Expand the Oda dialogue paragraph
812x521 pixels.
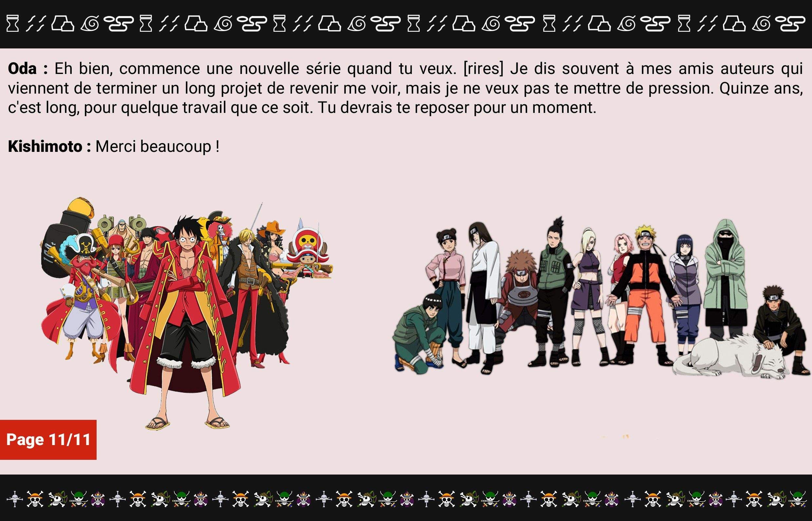pyautogui.click(x=406, y=88)
